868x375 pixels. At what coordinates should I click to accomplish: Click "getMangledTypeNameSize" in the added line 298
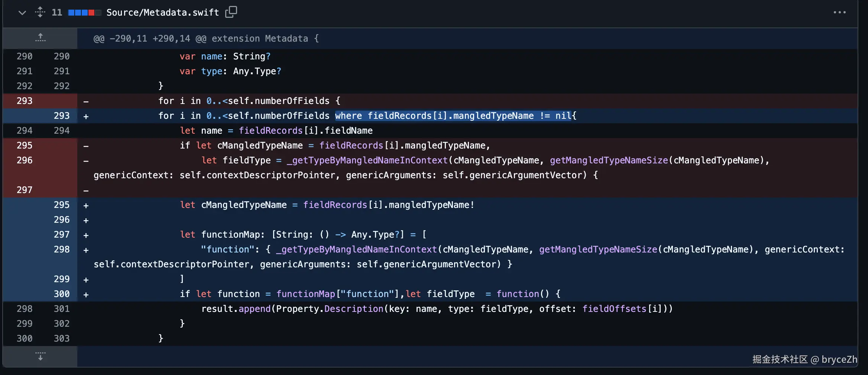(x=598, y=250)
